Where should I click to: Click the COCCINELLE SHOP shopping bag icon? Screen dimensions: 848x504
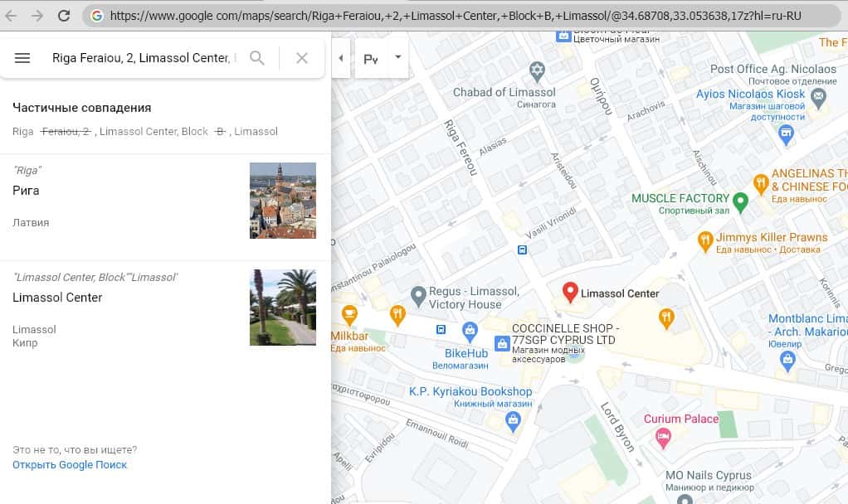click(x=503, y=343)
